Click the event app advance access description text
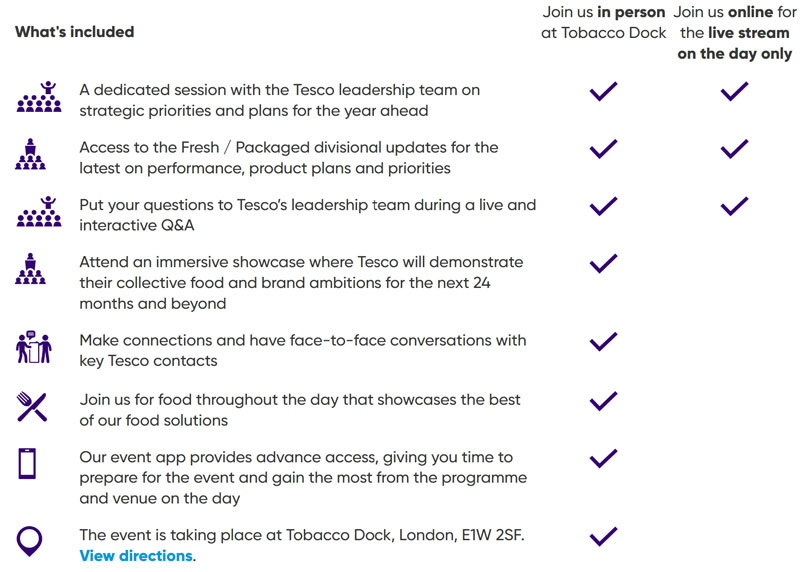The image size is (800, 572). point(303,478)
